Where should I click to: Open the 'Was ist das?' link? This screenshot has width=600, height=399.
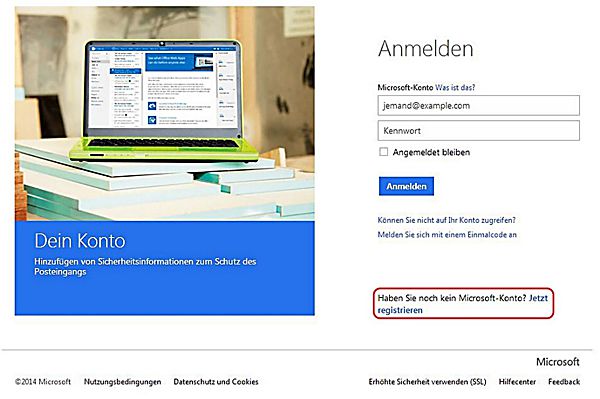coord(455,87)
